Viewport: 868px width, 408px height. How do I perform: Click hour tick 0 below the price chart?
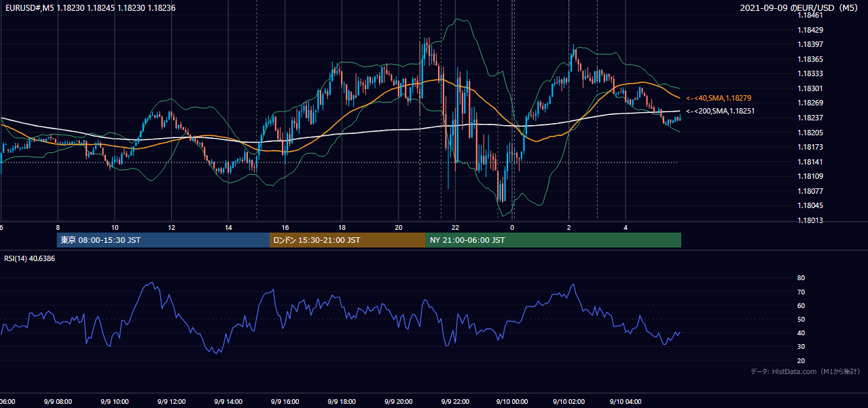pyautogui.click(x=512, y=228)
